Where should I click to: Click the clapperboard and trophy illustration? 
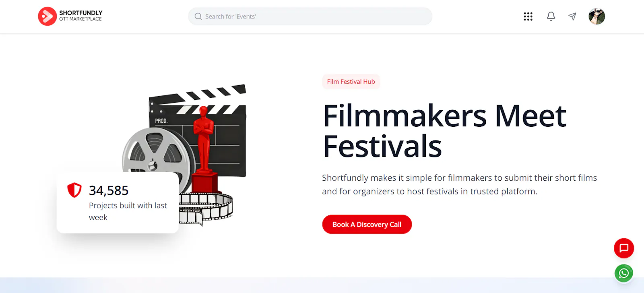[184, 155]
